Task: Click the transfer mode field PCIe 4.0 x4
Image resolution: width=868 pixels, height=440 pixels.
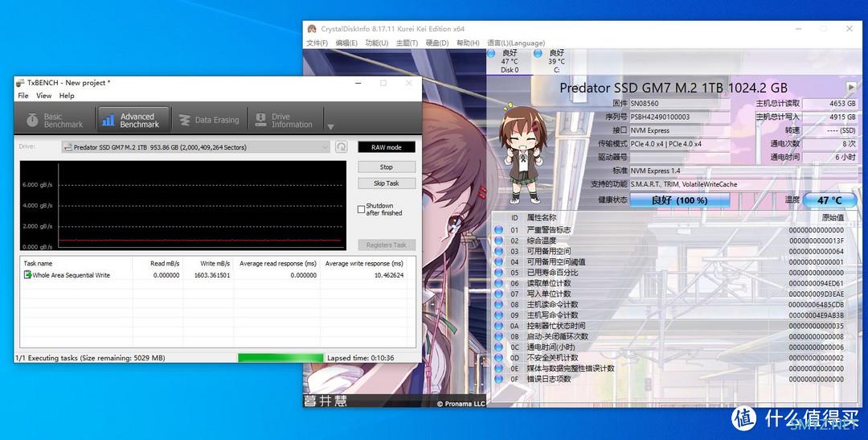Action: 681,143
